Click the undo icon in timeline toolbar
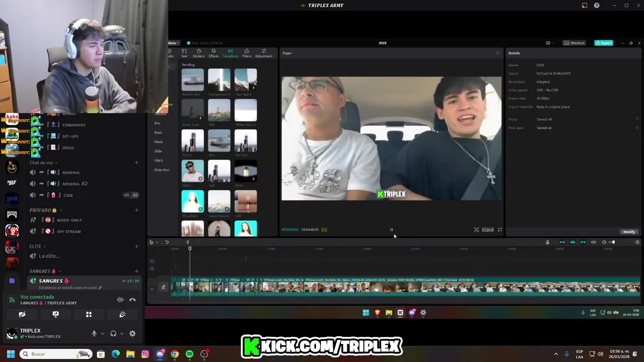The image size is (644, 362). point(167,242)
